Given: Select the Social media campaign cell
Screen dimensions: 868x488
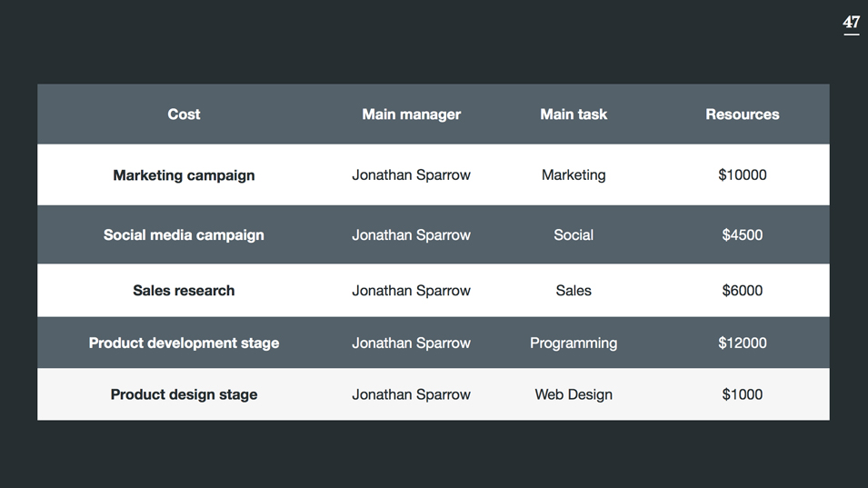Looking at the screenshot, I should [184, 235].
